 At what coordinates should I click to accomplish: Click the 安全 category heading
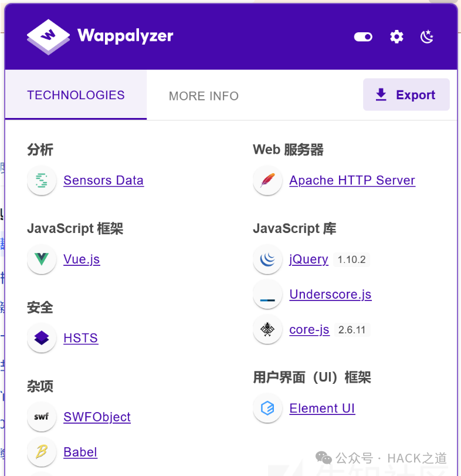40,308
